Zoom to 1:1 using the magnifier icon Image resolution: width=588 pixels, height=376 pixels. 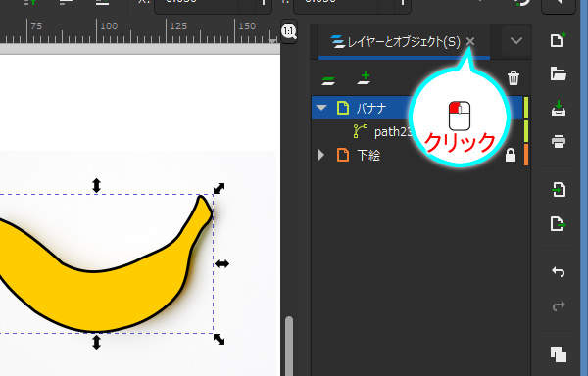point(289,32)
